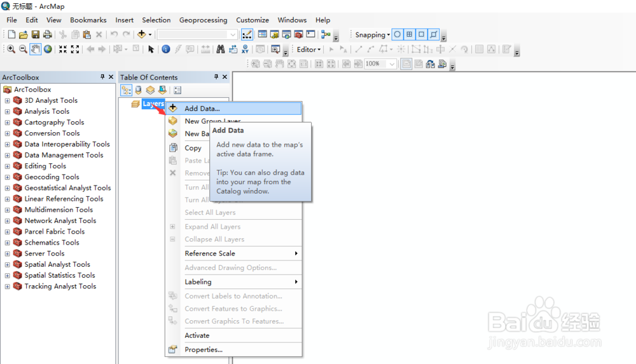
Task: Select Layers data frame in contents
Action: tap(153, 104)
